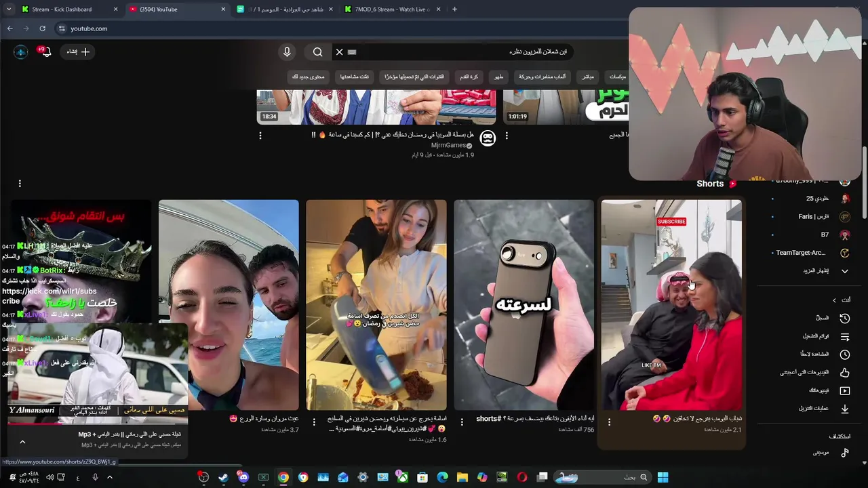The width and height of the screenshot is (868, 488).
Task: Open a new browser tab
Action: [x=454, y=9]
